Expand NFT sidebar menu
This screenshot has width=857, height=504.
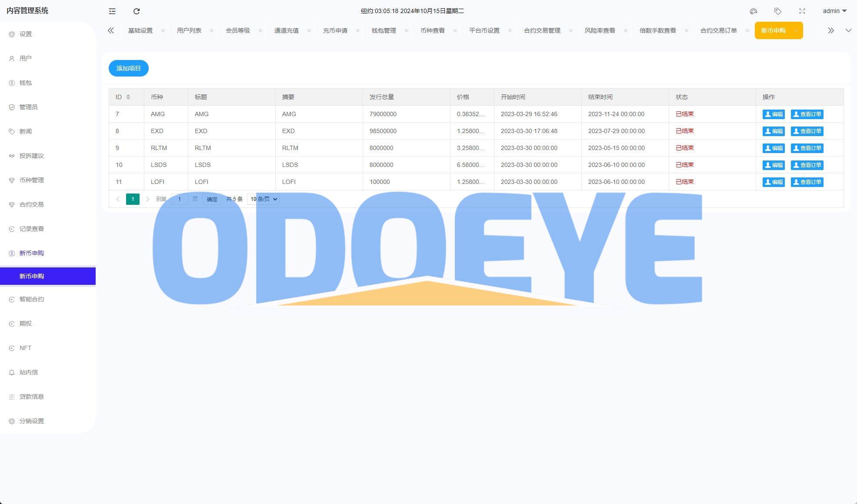pos(48,348)
